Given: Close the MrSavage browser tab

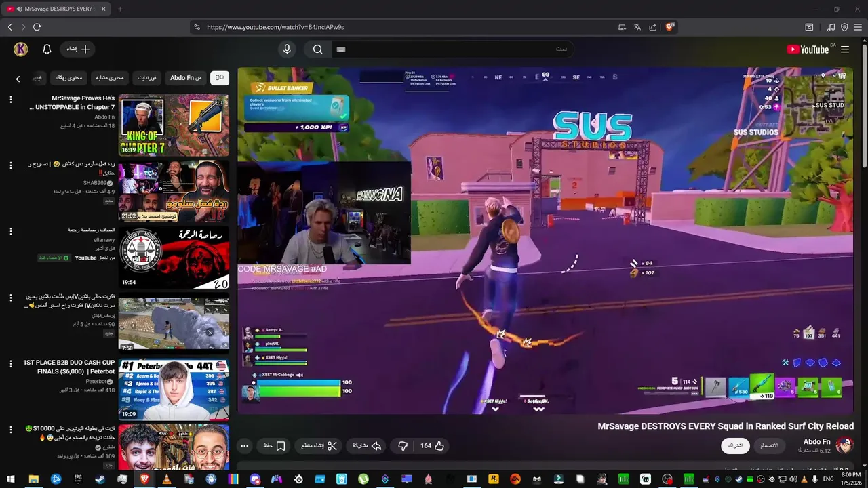Looking at the screenshot, I should point(102,9).
